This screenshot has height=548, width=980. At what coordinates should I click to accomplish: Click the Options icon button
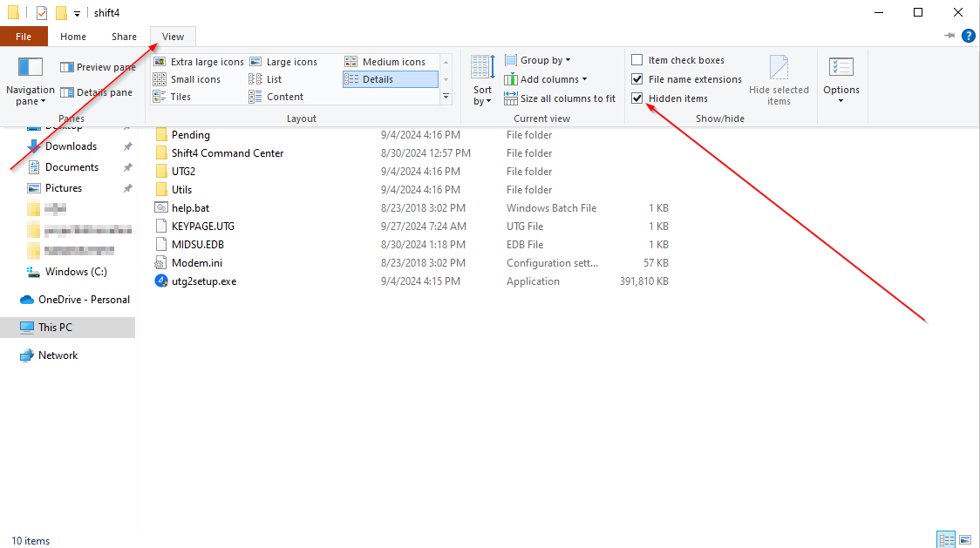[x=840, y=67]
